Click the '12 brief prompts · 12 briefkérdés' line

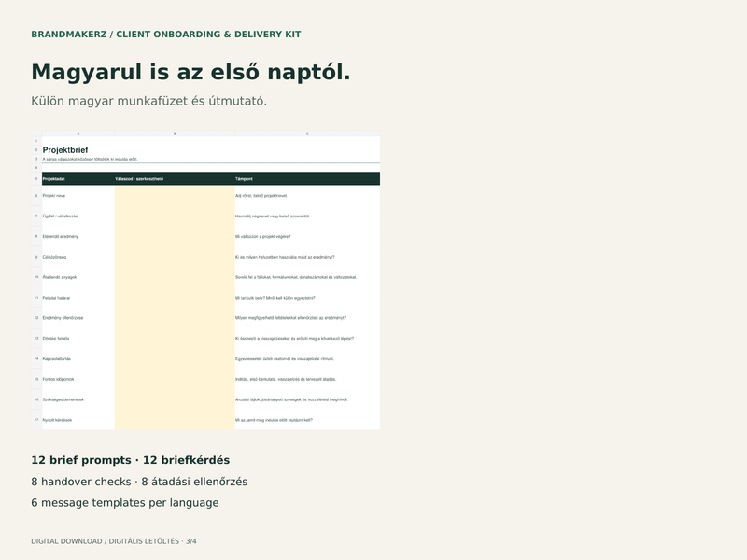coord(130,460)
